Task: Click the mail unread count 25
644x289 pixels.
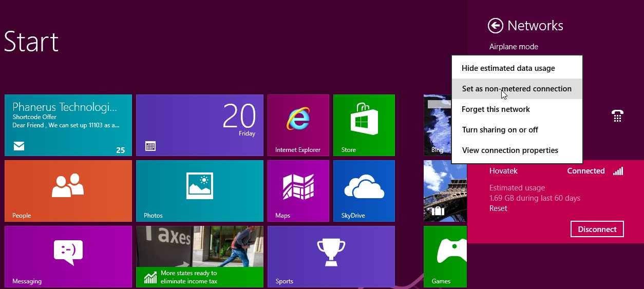Action: point(121,150)
